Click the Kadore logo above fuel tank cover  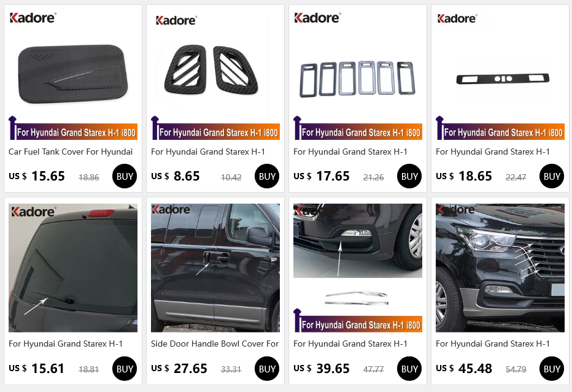(33, 18)
